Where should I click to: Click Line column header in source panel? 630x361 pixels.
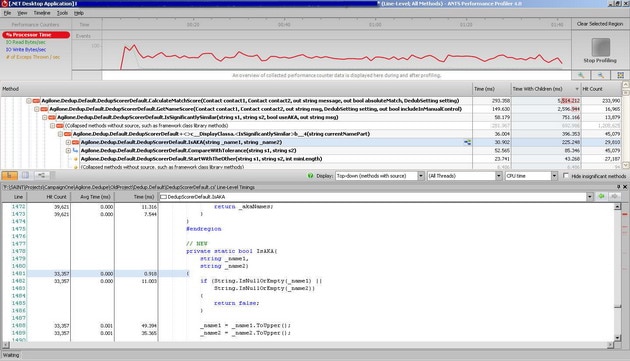point(14,197)
